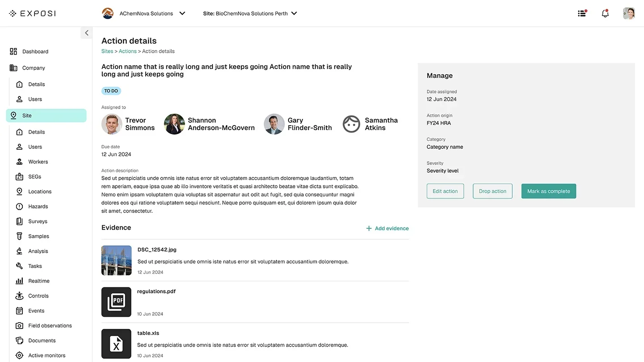Open the Active monitors section

(x=47, y=355)
